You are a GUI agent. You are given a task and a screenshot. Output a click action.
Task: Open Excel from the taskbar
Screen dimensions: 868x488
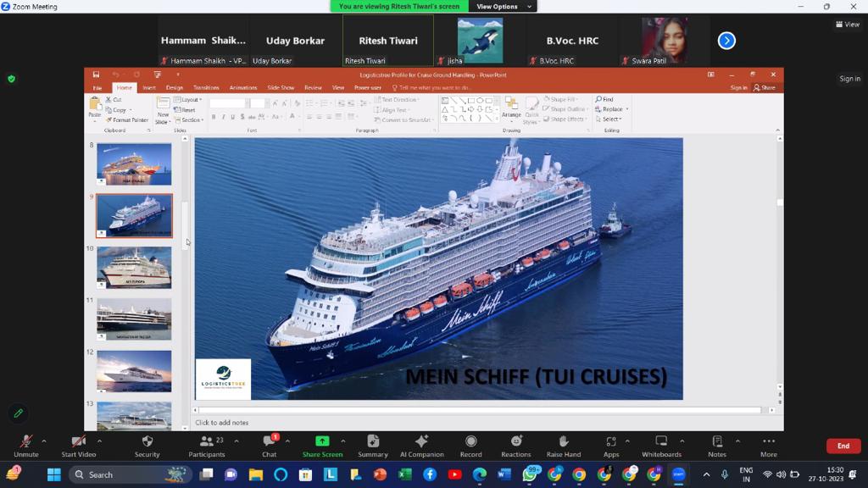pos(405,474)
